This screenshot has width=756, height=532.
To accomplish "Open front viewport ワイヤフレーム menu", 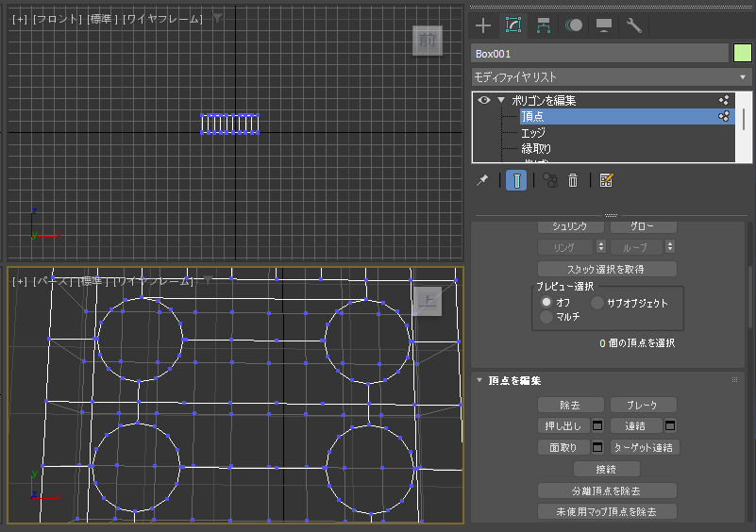I will 163,19.
